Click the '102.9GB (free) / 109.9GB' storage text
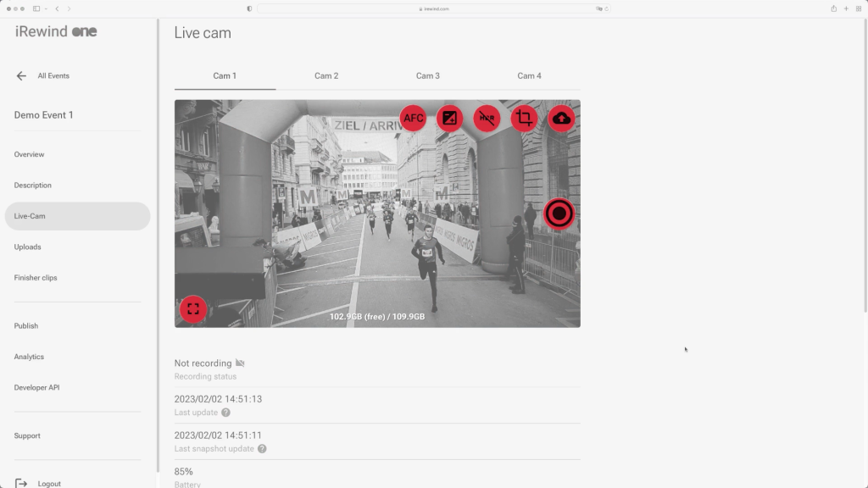Viewport: 868px width, 488px height. 377,317
